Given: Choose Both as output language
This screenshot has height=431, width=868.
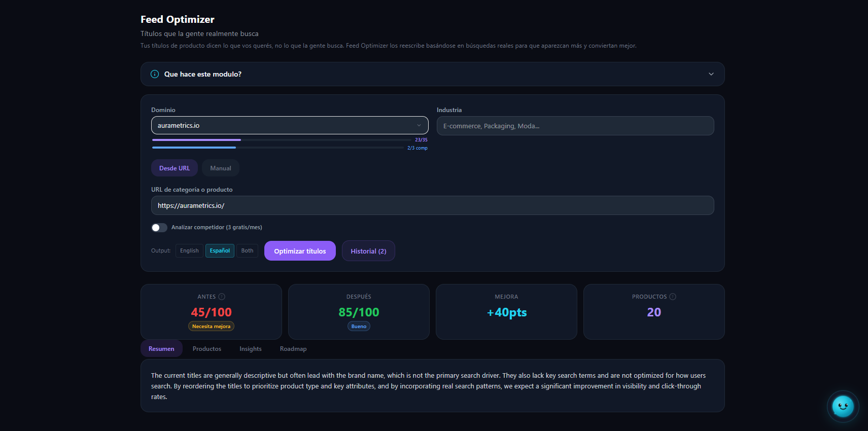Looking at the screenshot, I should pos(247,250).
